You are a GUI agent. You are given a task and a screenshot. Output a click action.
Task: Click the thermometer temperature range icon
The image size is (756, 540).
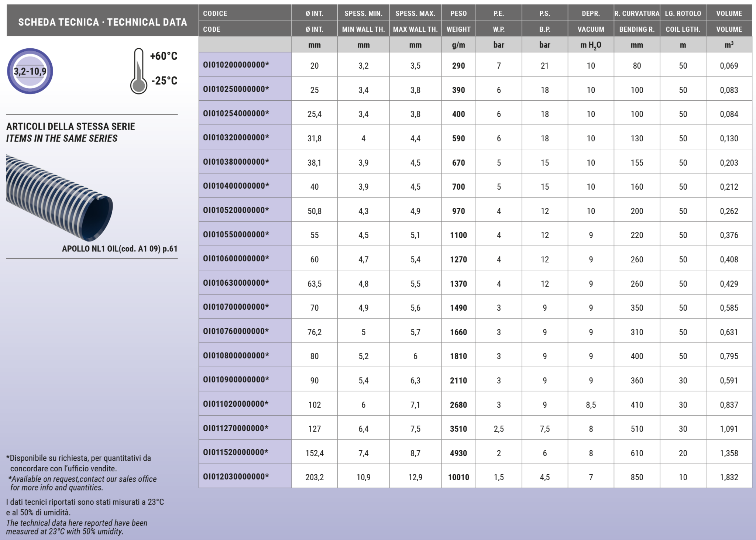coord(138,72)
